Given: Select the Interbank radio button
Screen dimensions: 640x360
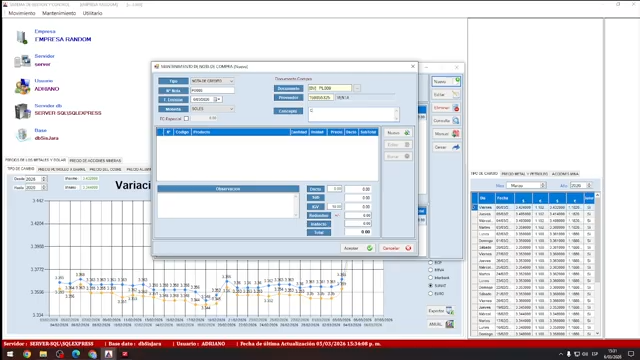Looking at the screenshot, I should pos(430,278).
